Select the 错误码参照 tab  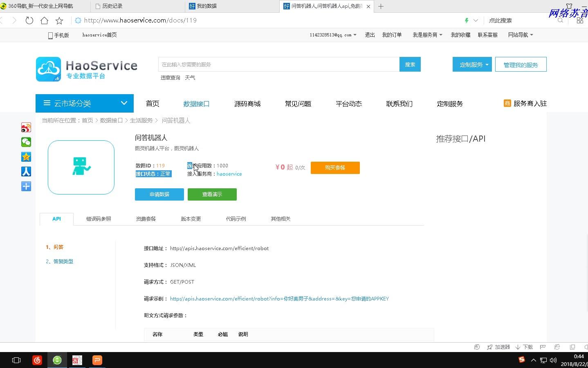coord(99,219)
